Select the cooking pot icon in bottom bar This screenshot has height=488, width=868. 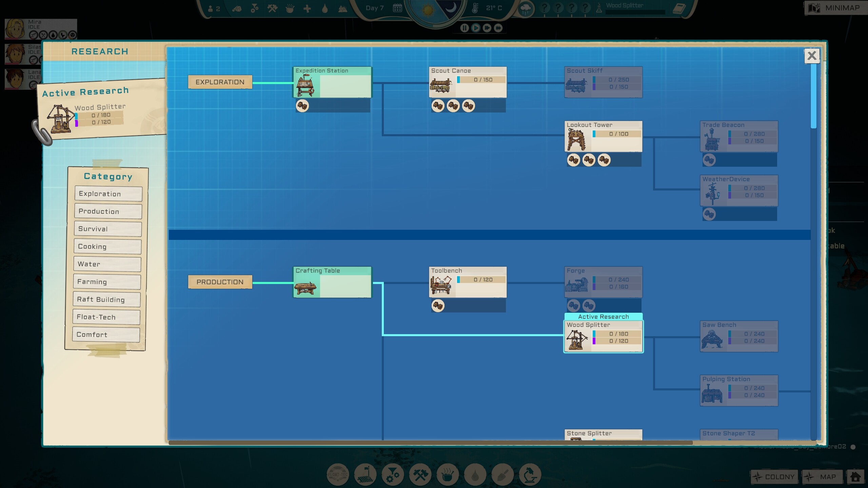pyautogui.click(x=448, y=474)
